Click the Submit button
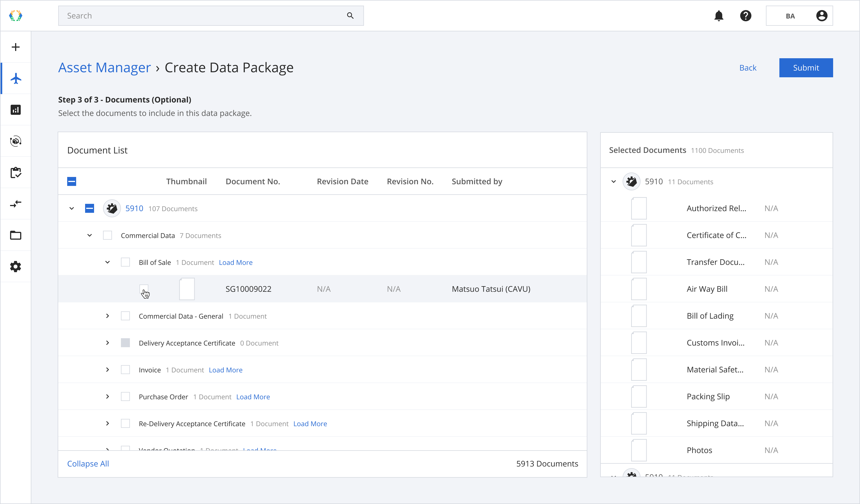Image resolution: width=860 pixels, height=504 pixels. pyautogui.click(x=806, y=67)
